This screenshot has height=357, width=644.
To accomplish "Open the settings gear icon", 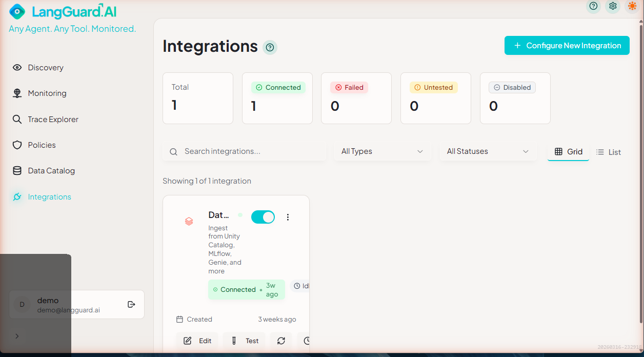I will click(613, 6).
